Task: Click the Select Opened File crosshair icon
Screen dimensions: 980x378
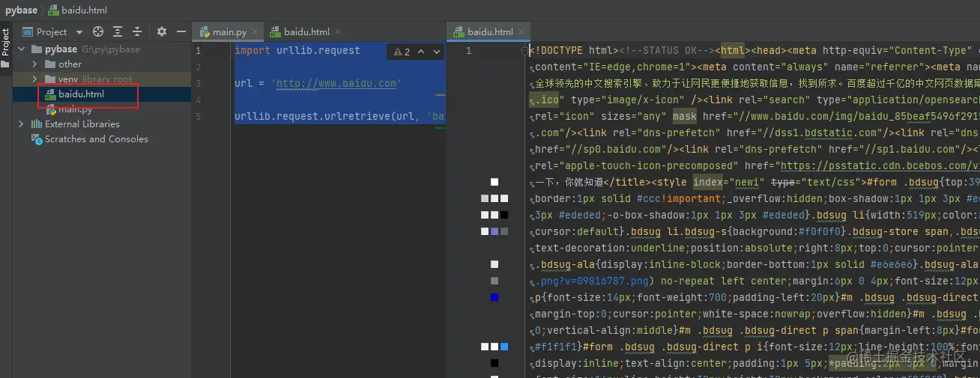Action: [x=98, y=31]
